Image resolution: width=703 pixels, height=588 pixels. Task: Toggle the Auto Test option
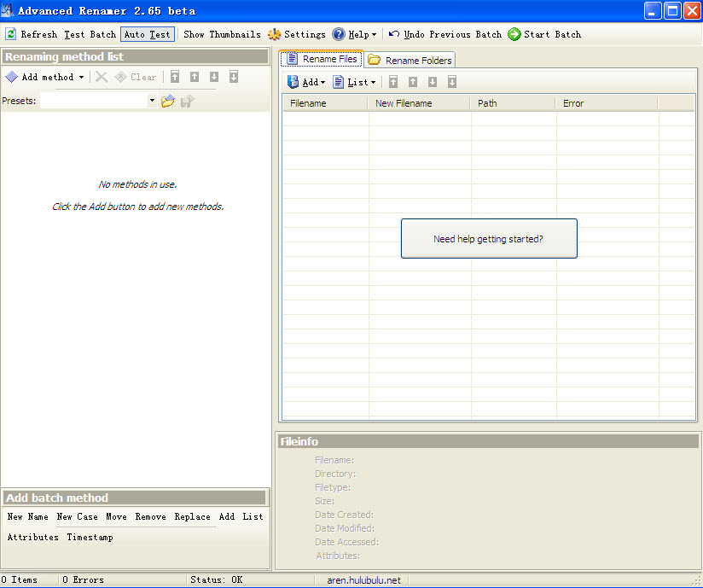(148, 34)
